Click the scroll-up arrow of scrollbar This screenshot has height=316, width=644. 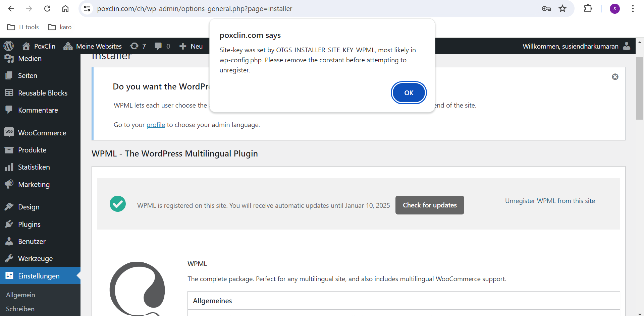[x=640, y=42]
